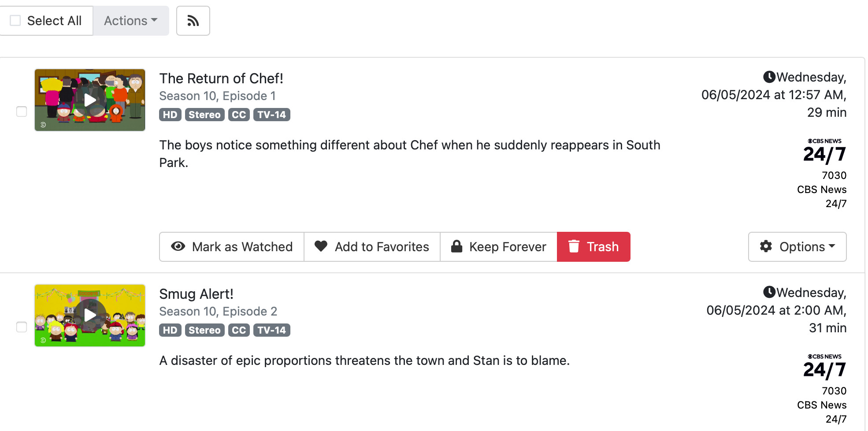The image size is (868, 431).
Task: Click the Add to Favorites button
Action: (372, 247)
